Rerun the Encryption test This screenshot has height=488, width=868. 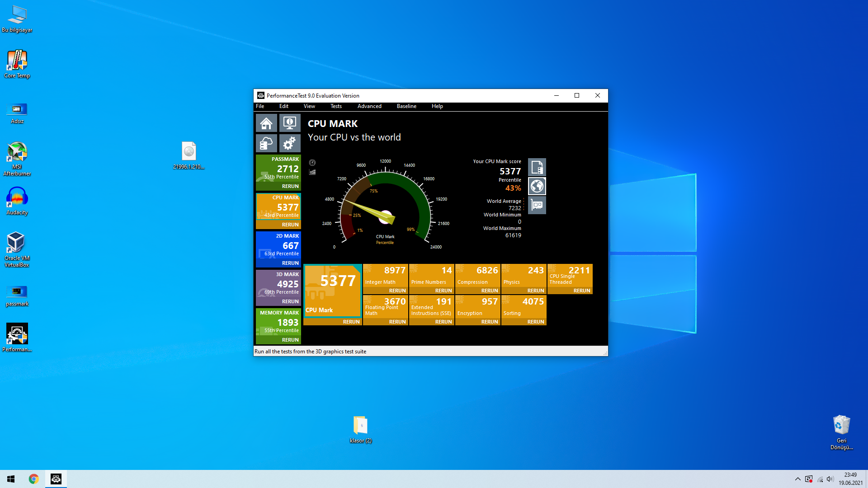489,322
